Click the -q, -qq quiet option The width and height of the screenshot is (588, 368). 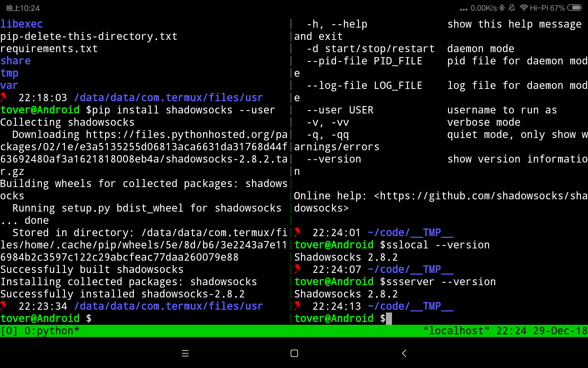coord(328,134)
